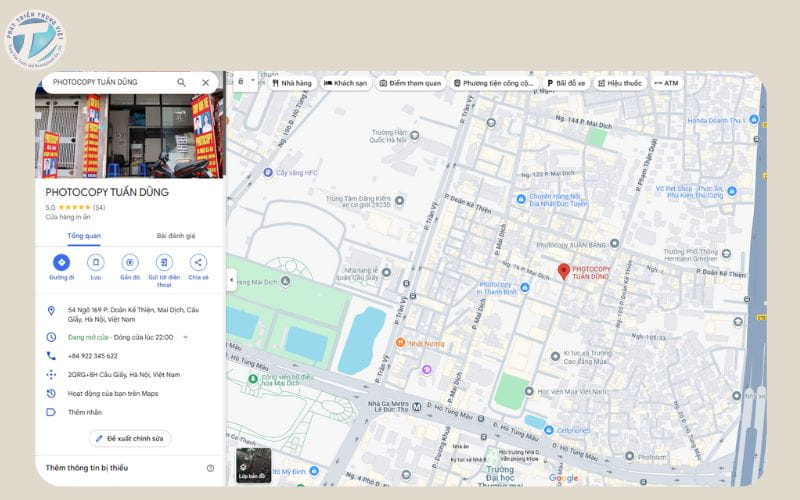Clear the search with the X icon

point(206,82)
